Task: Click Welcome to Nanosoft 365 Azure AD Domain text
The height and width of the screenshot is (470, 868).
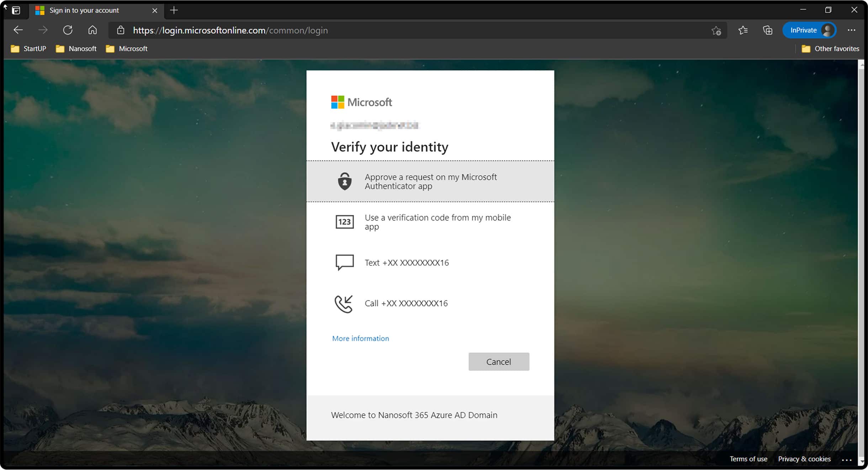Action: tap(414, 415)
